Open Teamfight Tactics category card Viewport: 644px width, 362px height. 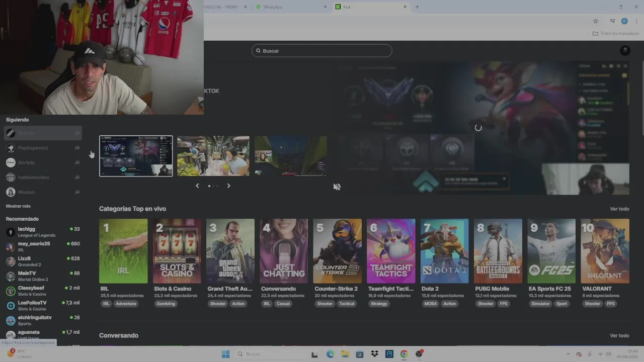point(391,251)
